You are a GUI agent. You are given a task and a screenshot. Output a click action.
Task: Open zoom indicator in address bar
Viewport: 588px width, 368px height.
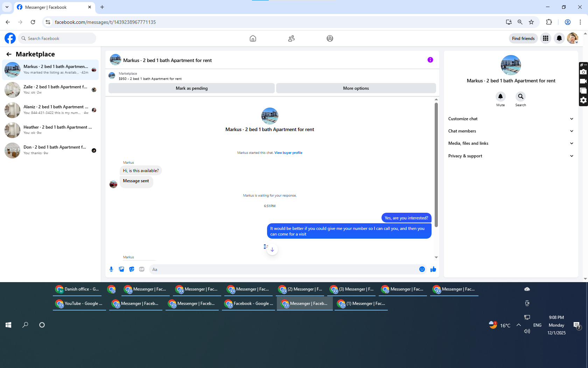[520, 22]
